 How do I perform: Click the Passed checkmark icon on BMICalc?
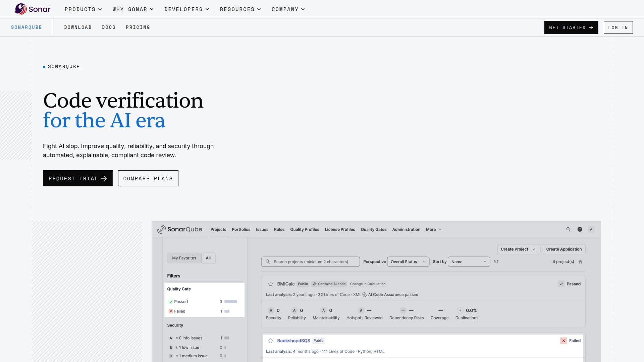tap(561, 284)
